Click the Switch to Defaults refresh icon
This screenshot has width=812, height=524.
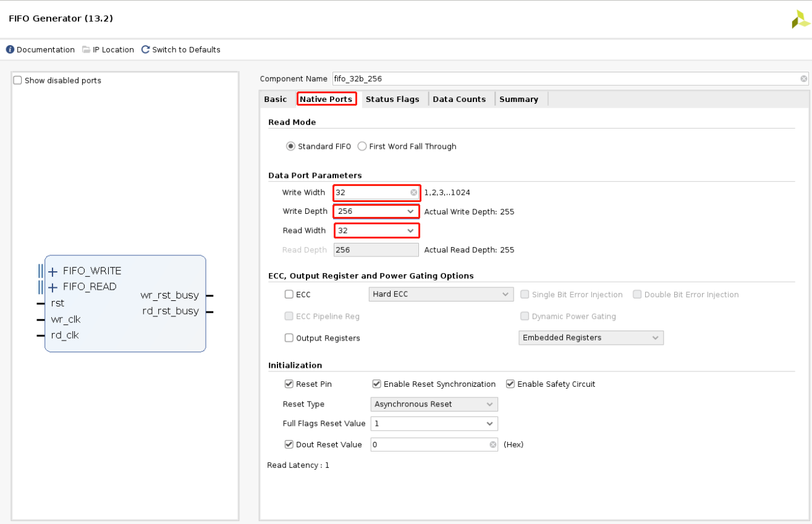(145, 49)
